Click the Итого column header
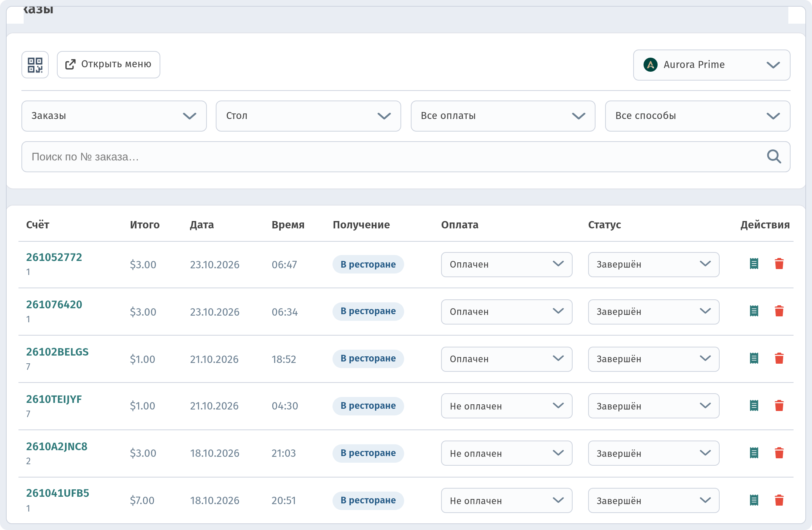Image resolution: width=812 pixels, height=530 pixels. click(145, 225)
